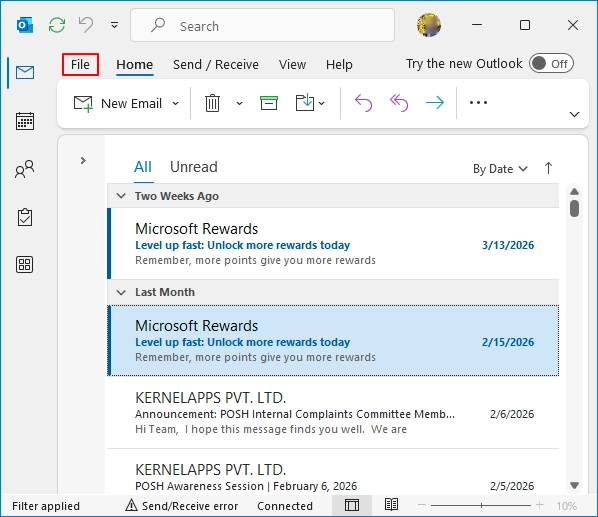Switch to Normal view icon in status bar
Viewport: 598px width, 517px height.
[x=352, y=506]
